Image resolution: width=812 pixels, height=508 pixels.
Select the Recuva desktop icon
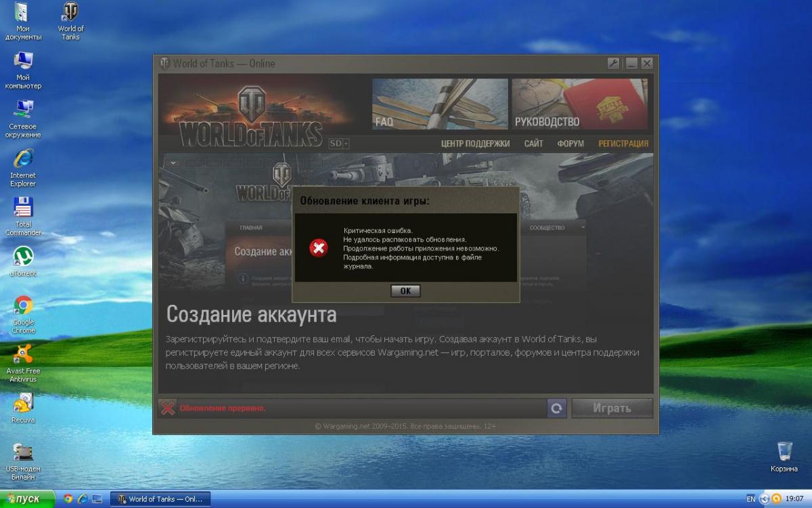point(23,408)
